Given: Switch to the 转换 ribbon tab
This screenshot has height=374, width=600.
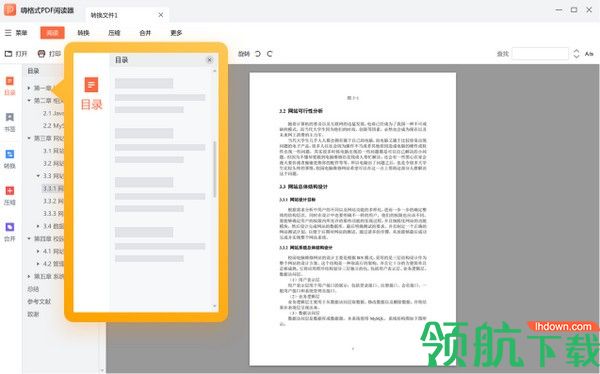Looking at the screenshot, I should (83, 33).
